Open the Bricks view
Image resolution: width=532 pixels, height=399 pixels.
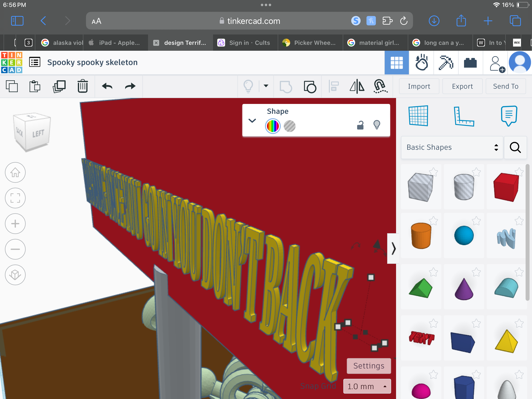470,63
